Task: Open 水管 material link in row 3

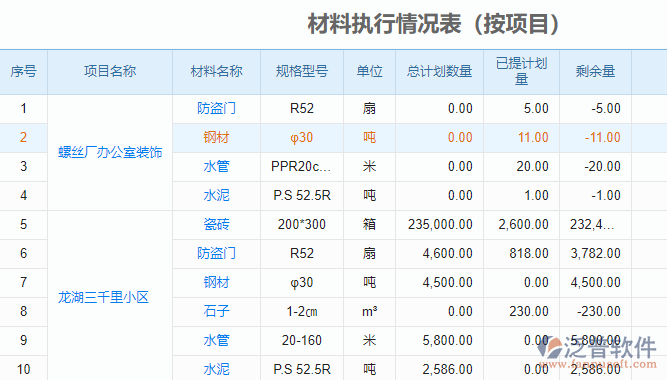Action: pyautogui.click(x=217, y=166)
